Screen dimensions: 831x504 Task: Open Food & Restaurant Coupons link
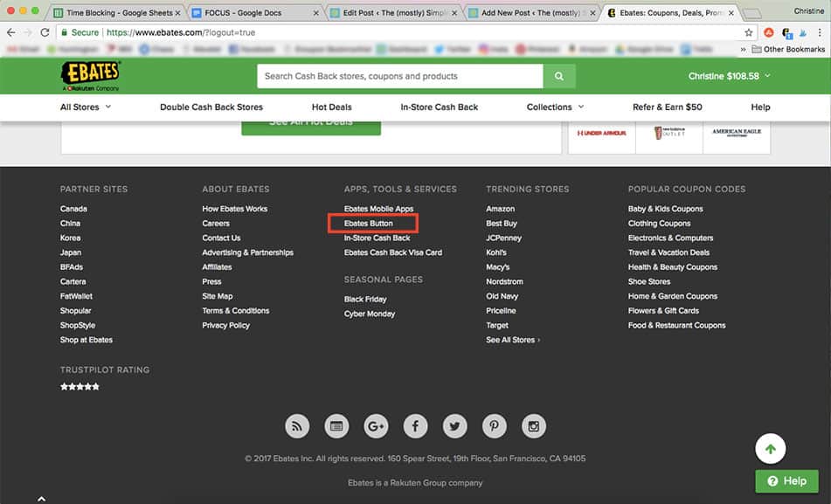click(677, 326)
